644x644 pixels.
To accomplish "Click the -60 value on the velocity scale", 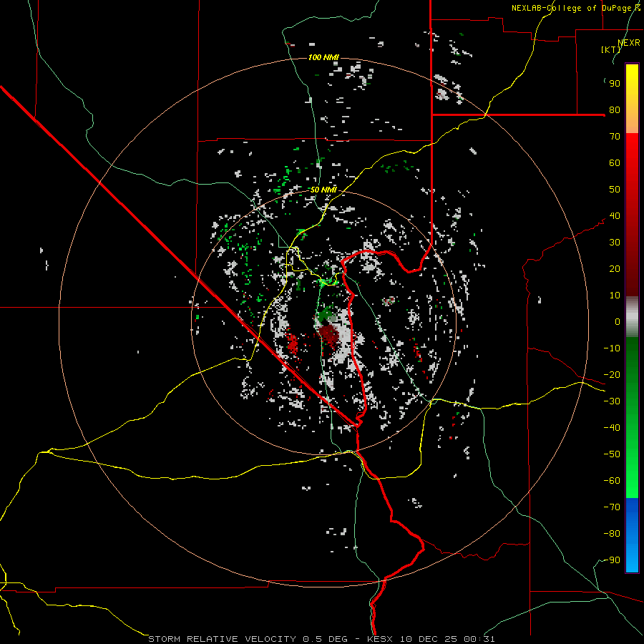I will click(x=612, y=481).
